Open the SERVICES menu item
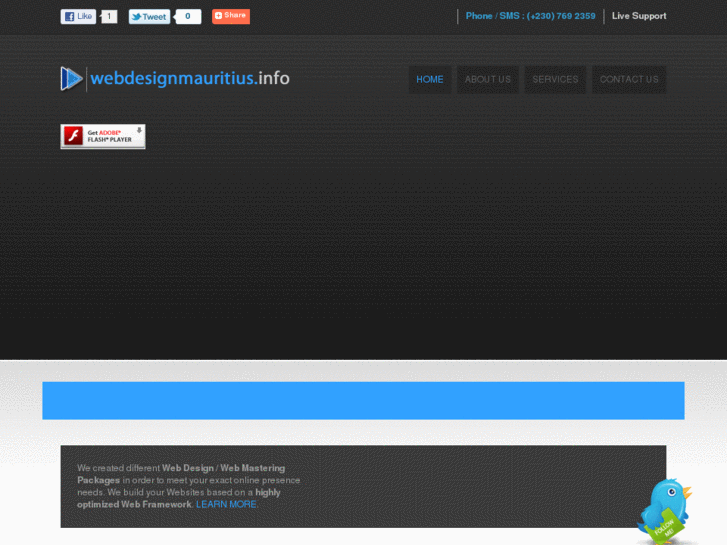 (x=555, y=80)
